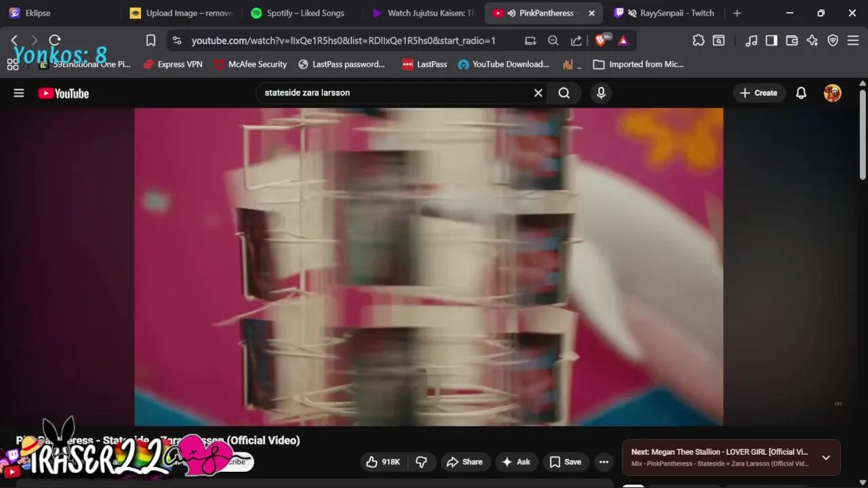Dislike the video with thumbs-down
This screenshot has height=488, width=868.
(x=421, y=462)
